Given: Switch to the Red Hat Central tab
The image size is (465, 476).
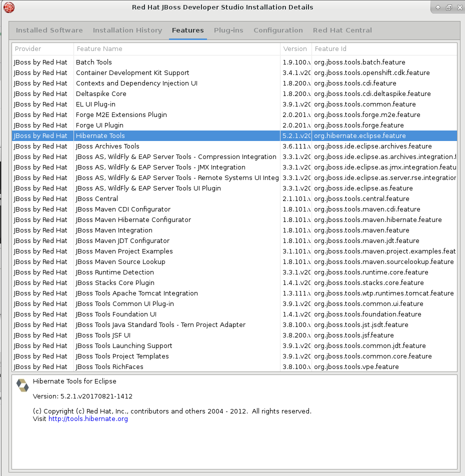Looking at the screenshot, I should [342, 30].
